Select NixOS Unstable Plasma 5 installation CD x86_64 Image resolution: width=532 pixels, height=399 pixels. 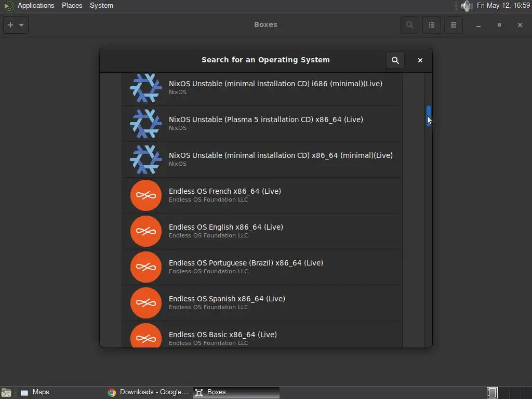266,119
